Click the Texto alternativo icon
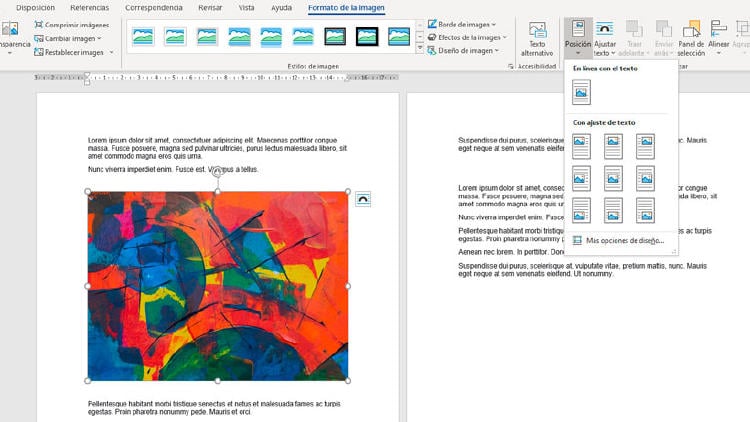Image resolution: width=750 pixels, height=422 pixels. click(538, 31)
